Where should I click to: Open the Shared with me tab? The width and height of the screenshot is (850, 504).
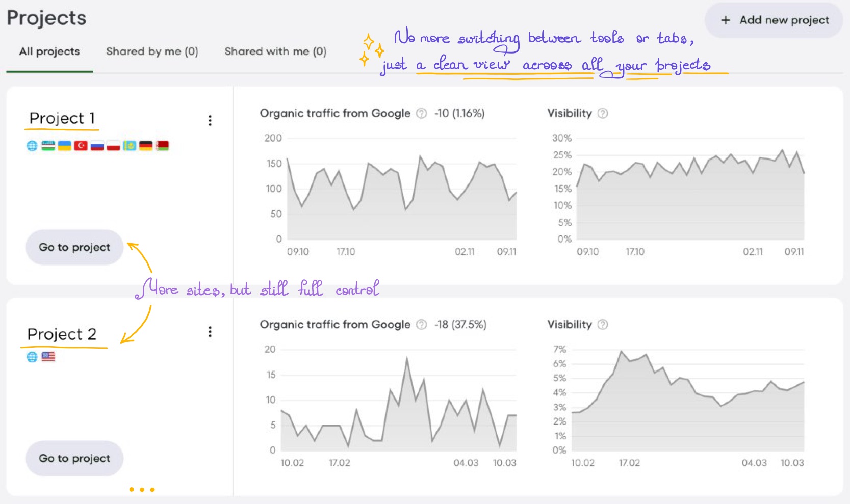[275, 51]
